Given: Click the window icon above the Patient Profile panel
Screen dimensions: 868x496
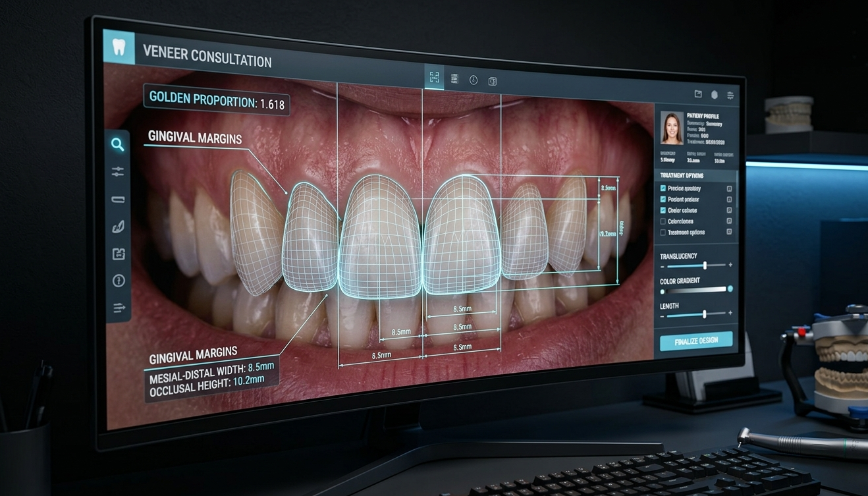Looking at the screenshot, I should (698, 95).
